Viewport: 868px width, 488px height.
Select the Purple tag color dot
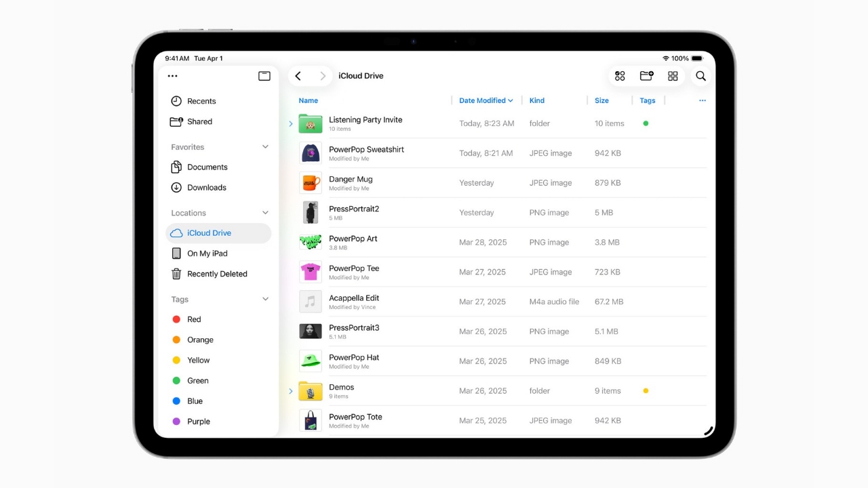[x=178, y=421]
